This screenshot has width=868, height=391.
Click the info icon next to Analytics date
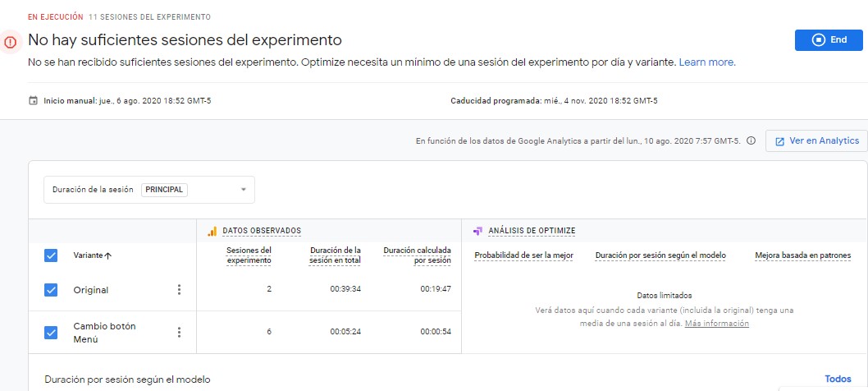click(751, 140)
